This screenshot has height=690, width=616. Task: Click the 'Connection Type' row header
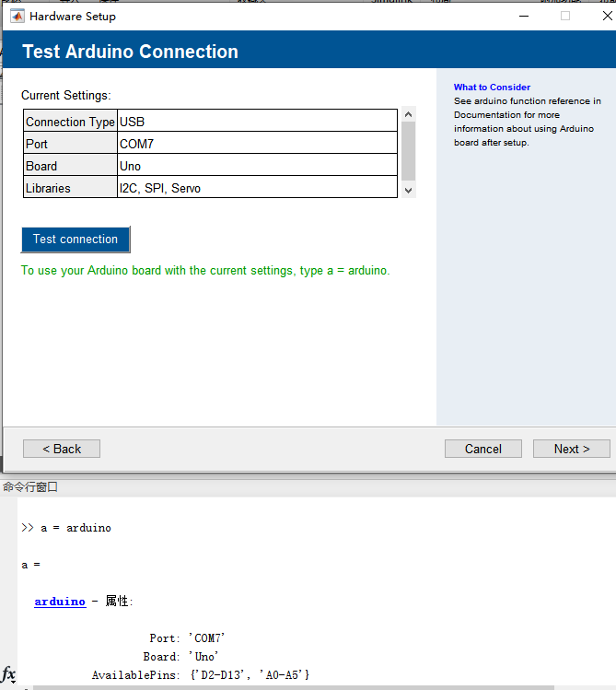coord(70,121)
